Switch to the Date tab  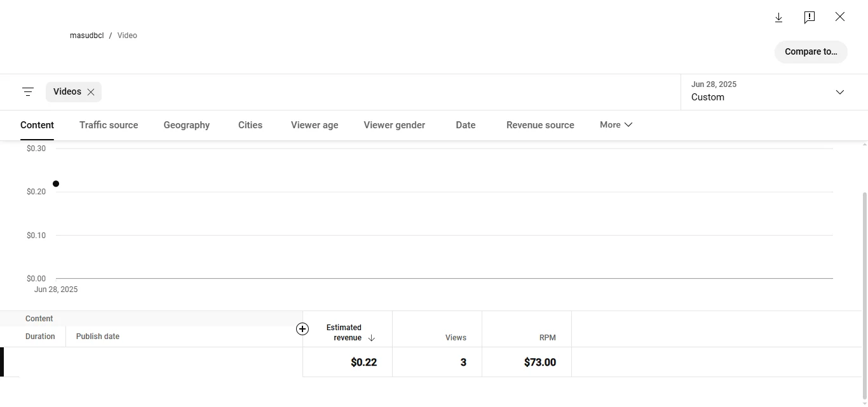(x=466, y=125)
